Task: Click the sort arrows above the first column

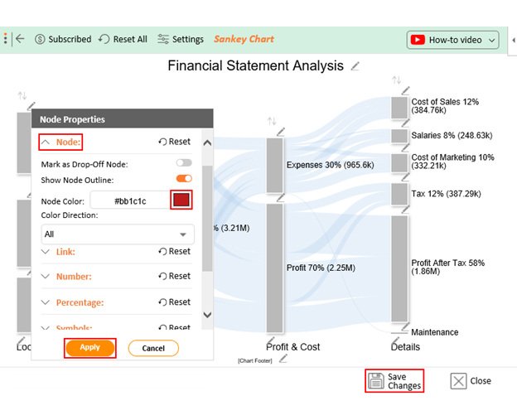Action: (22, 96)
